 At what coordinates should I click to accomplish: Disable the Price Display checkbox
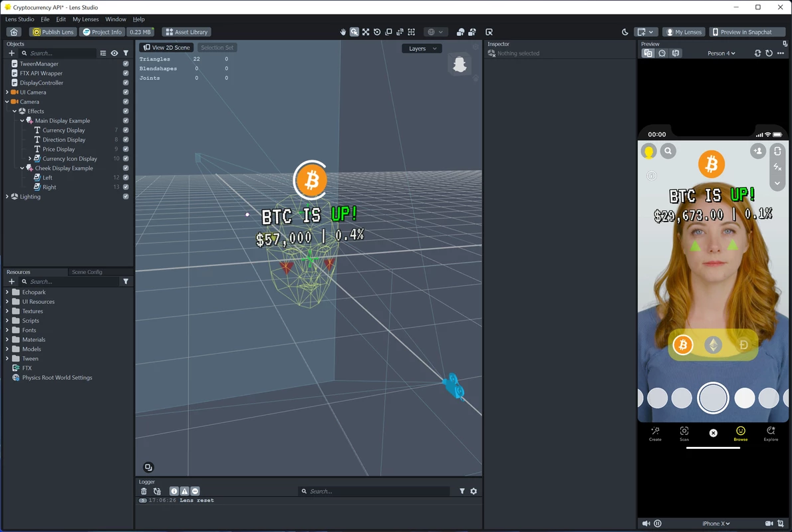point(126,149)
